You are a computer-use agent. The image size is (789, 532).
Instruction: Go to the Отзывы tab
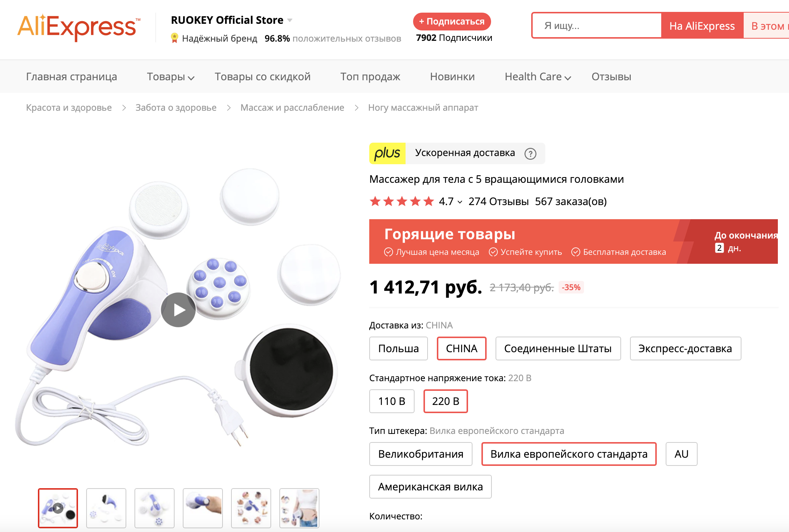[x=611, y=77]
